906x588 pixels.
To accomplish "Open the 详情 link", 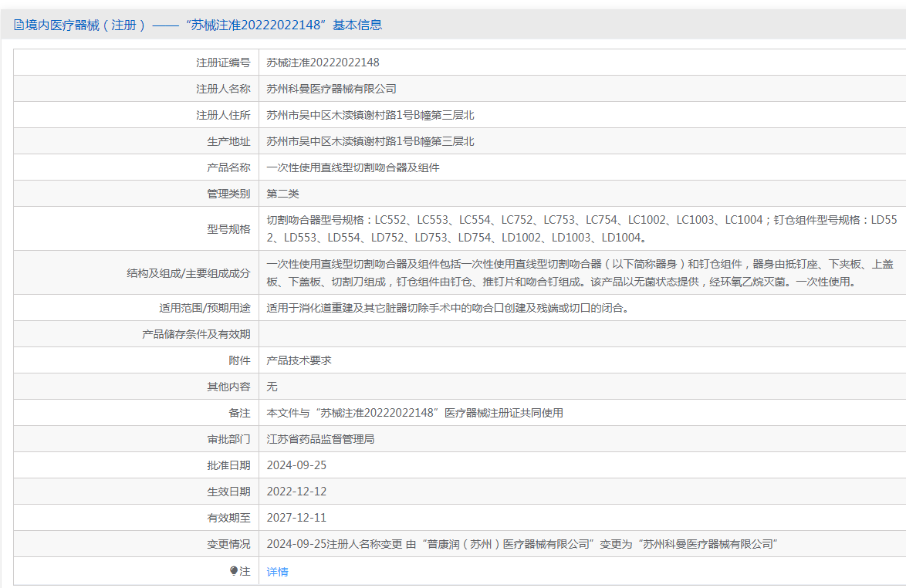I will [x=277, y=572].
